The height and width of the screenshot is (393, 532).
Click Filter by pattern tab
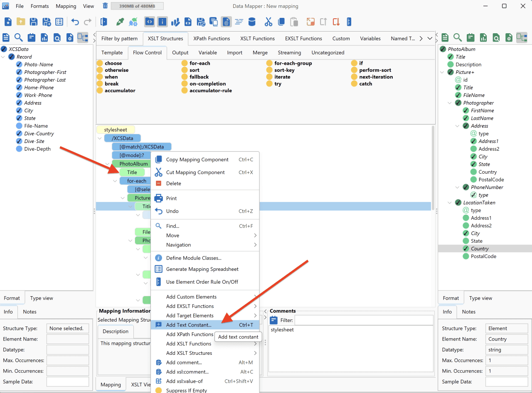[x=119, y=39]
